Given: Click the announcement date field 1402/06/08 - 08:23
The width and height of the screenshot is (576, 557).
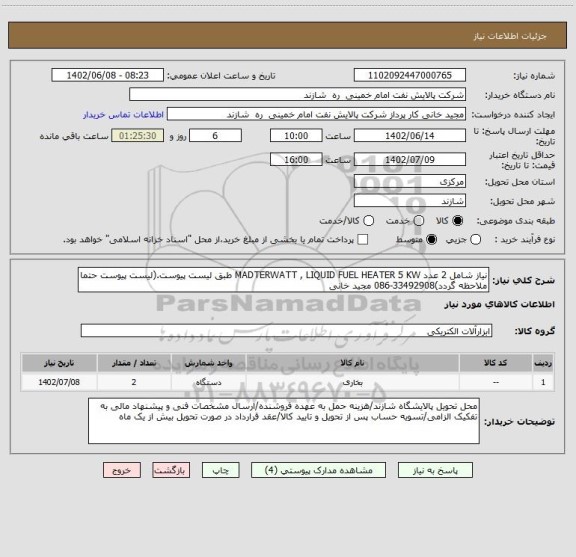Looking at the screenshot, I should pos(108,75).
